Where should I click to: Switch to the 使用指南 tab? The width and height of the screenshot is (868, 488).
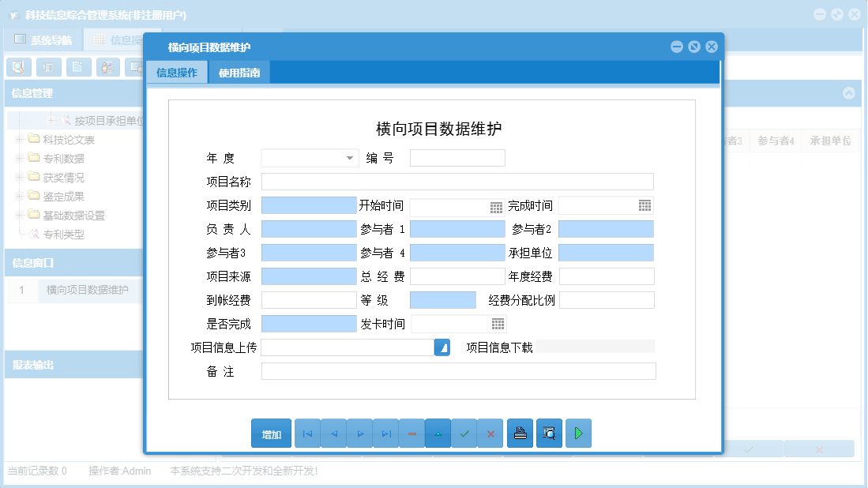click(239, 71)
